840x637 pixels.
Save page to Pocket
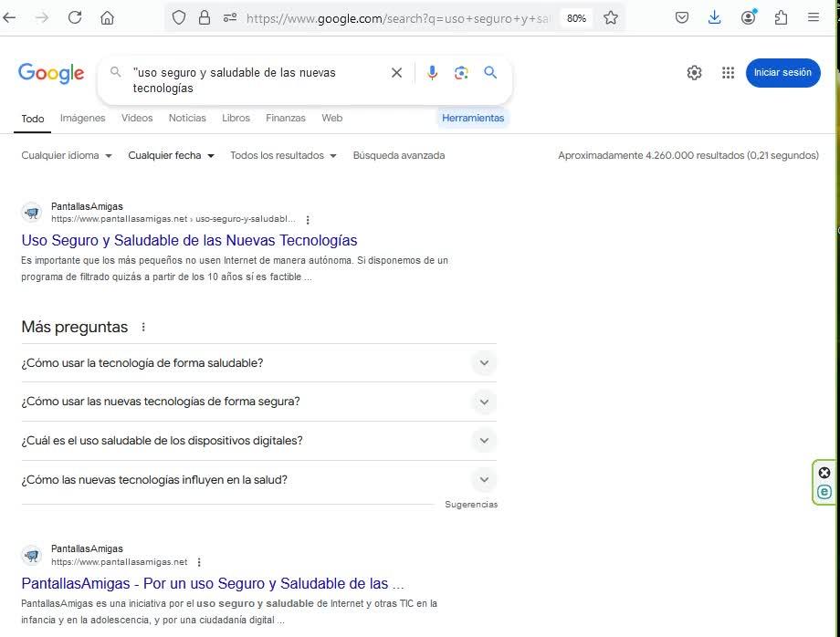pos(681,17)
